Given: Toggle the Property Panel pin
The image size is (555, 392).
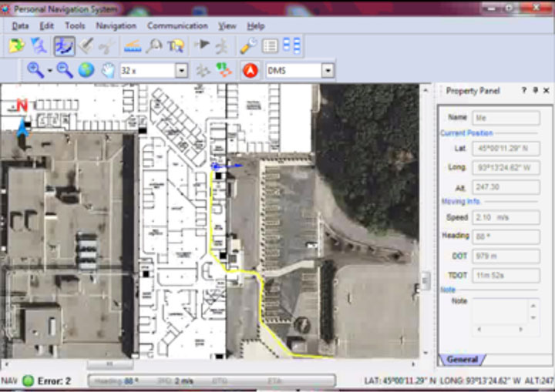Looking at the screenshot, I should pos(535,91).
